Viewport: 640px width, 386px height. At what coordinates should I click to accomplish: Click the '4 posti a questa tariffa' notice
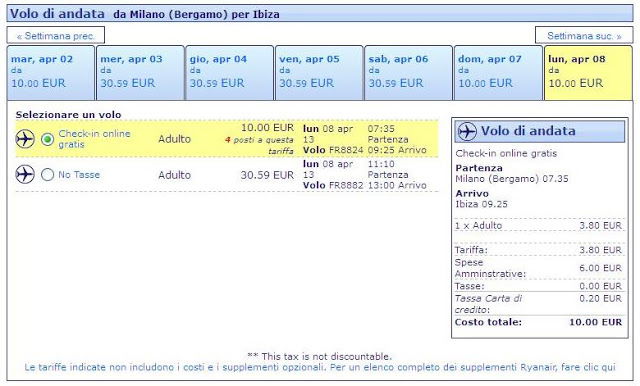[x=260, y=145]
